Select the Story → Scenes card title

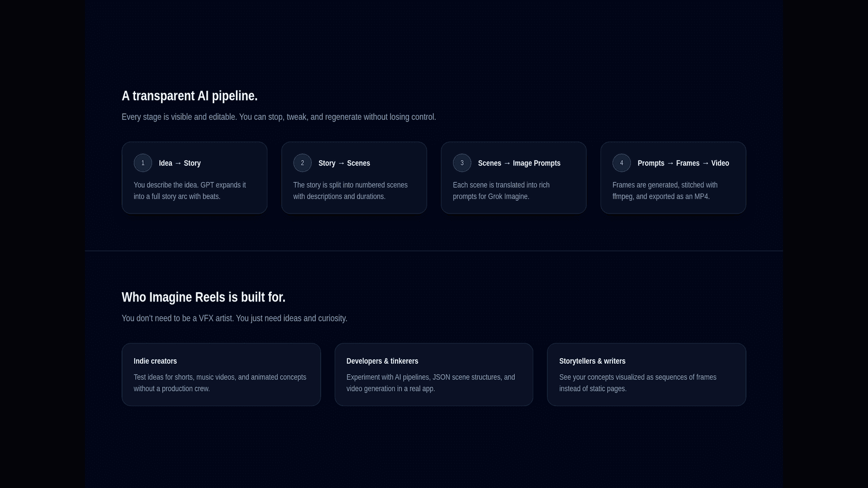(x=344, y=163)
